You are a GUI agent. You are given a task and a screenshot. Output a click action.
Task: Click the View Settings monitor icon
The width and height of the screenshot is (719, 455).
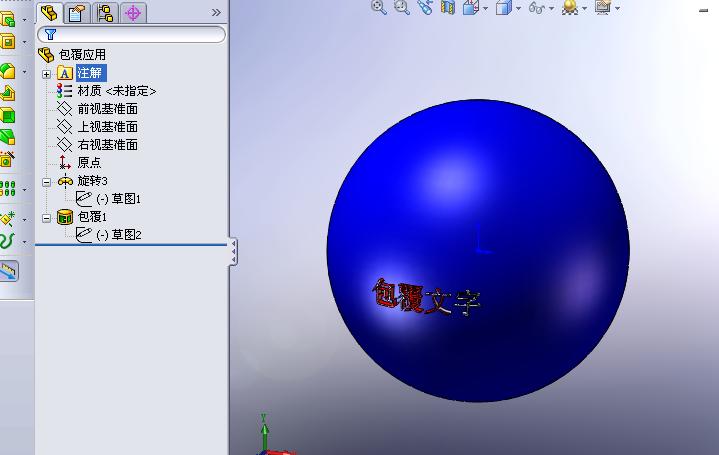click(x=603, y=7)
